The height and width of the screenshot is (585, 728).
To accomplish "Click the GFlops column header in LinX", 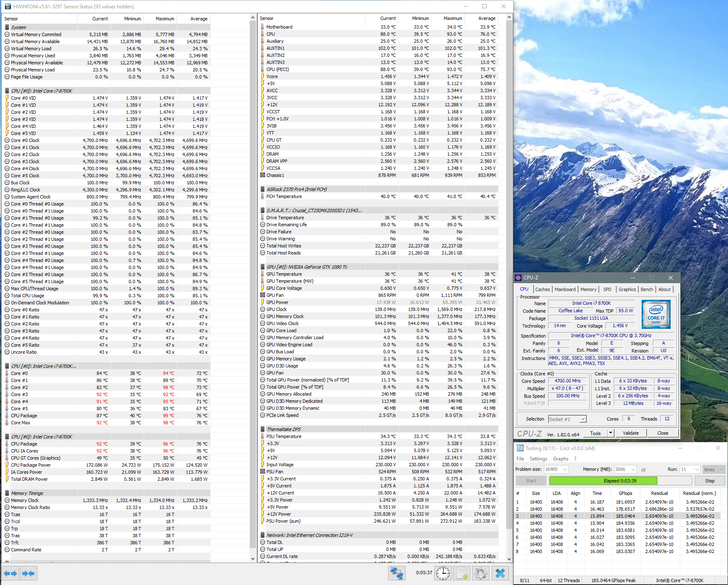I will 625,493.
